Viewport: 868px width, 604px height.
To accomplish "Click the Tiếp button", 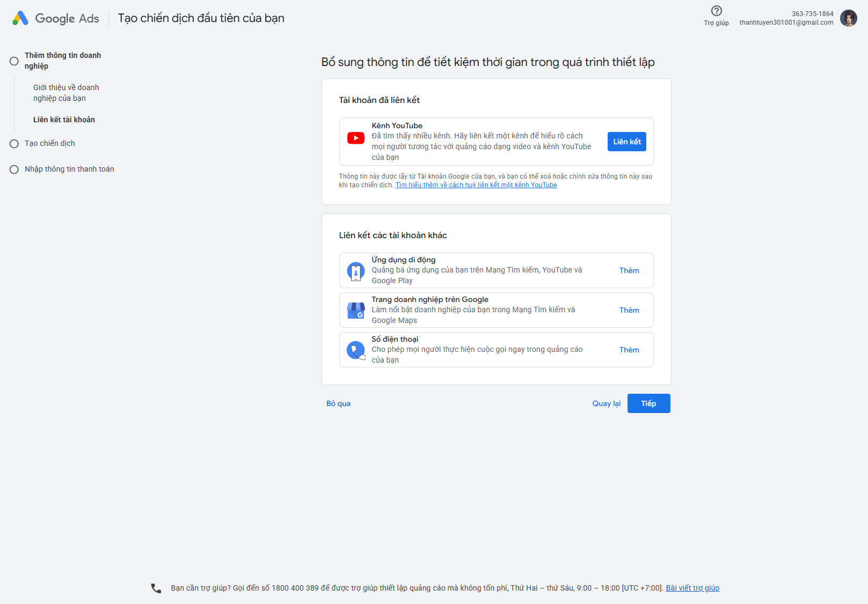I will tap(648, 403).
